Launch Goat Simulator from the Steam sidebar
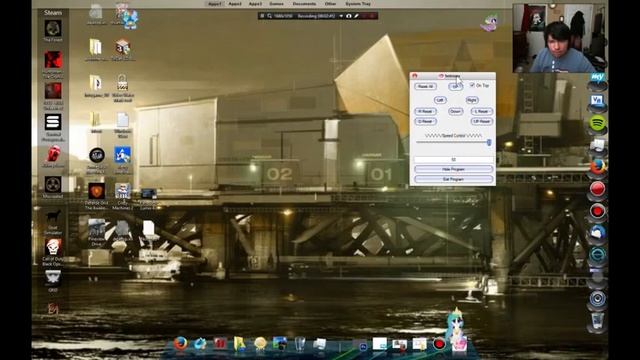The width and height of the screenshot is (640, 360). pos(53,216)
